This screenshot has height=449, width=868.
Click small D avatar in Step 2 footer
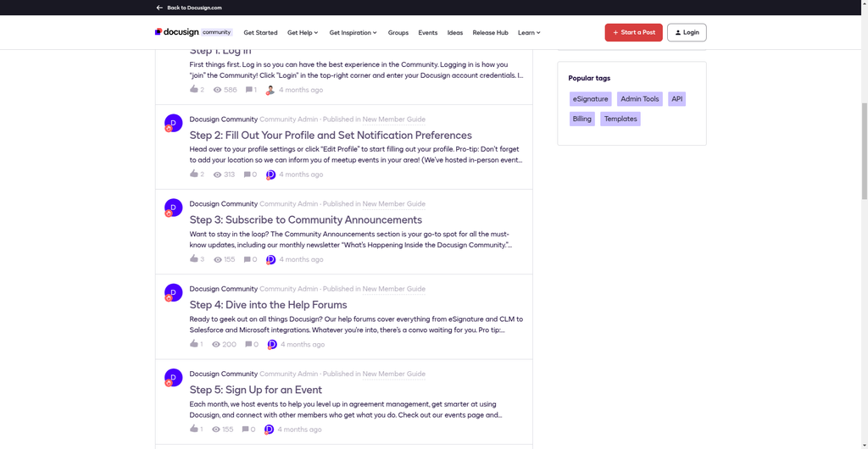270,175
